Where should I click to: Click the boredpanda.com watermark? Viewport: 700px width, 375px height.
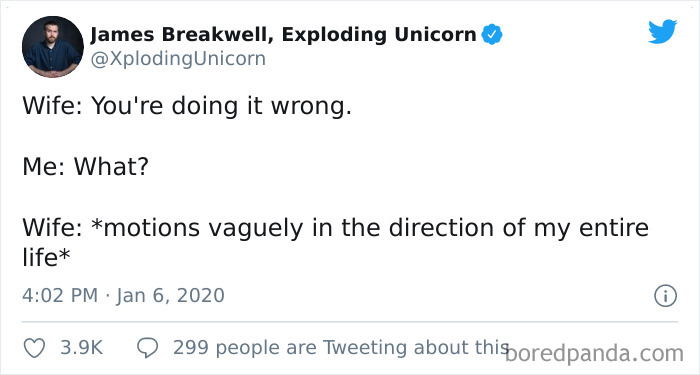595,354
